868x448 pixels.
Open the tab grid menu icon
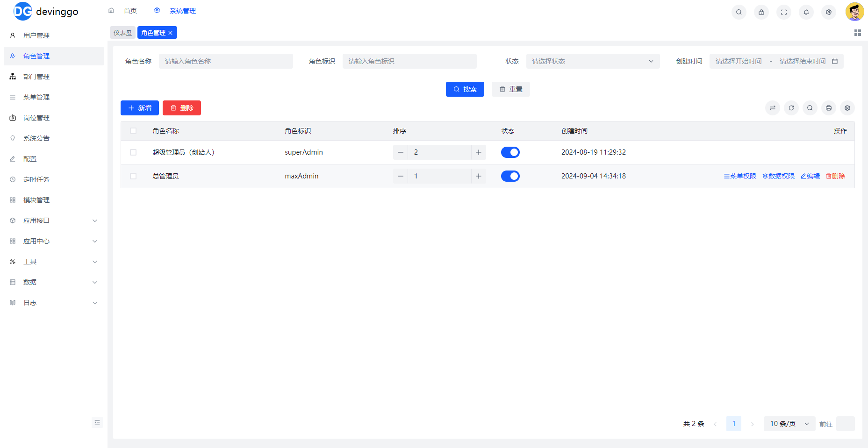[858, 33]
